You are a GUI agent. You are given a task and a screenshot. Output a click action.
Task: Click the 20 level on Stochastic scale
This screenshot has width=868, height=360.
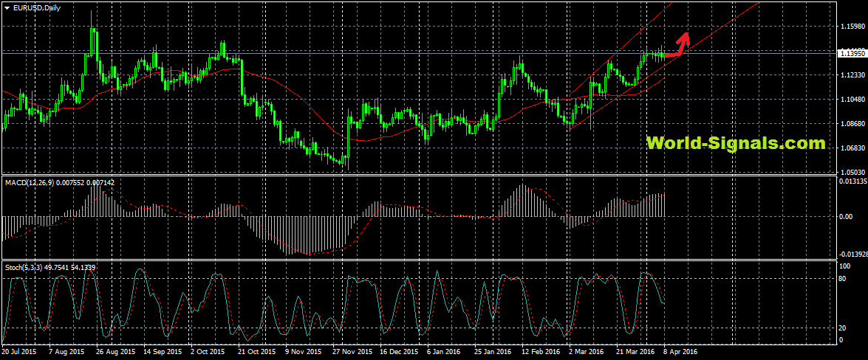[x=844, y=328]
